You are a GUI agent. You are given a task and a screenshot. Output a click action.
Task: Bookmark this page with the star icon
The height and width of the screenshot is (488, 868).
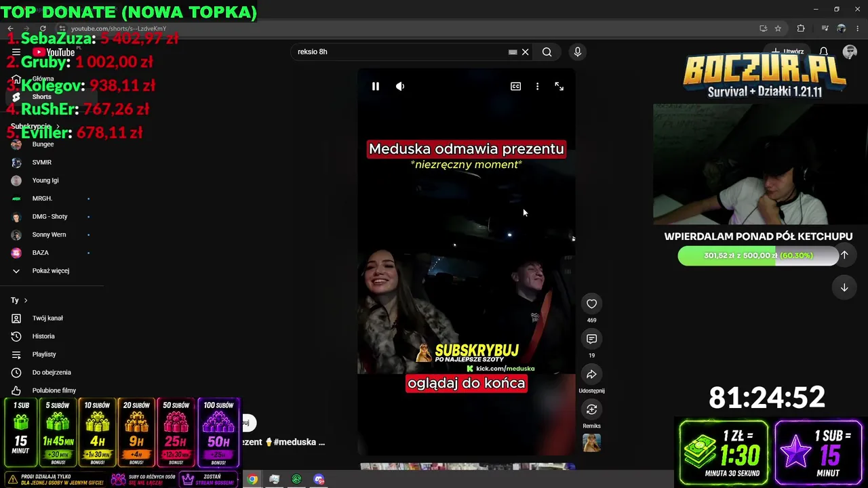(x=778, y=28)
